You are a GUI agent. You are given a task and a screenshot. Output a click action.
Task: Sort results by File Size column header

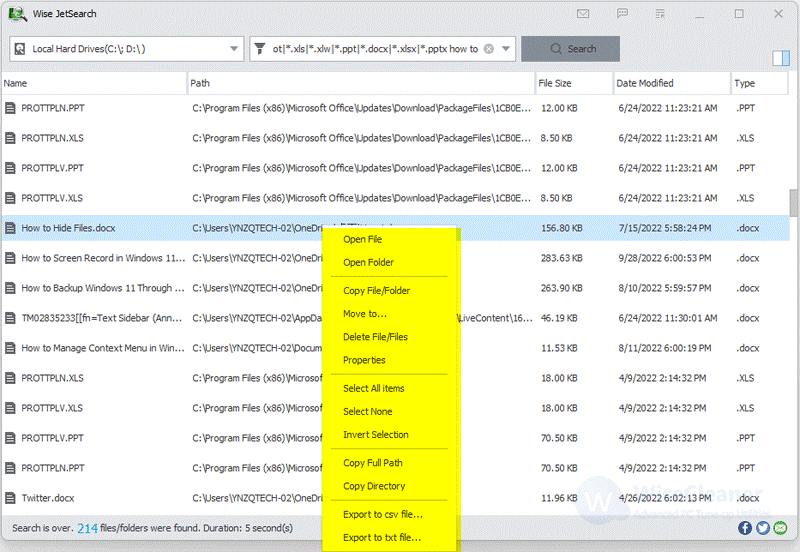coord(574,83)
